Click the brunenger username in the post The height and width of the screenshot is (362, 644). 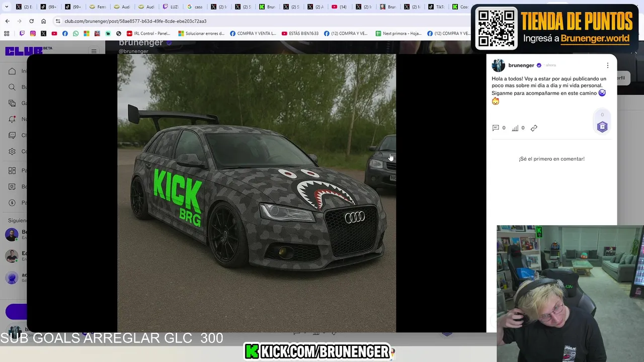(521, 65)
